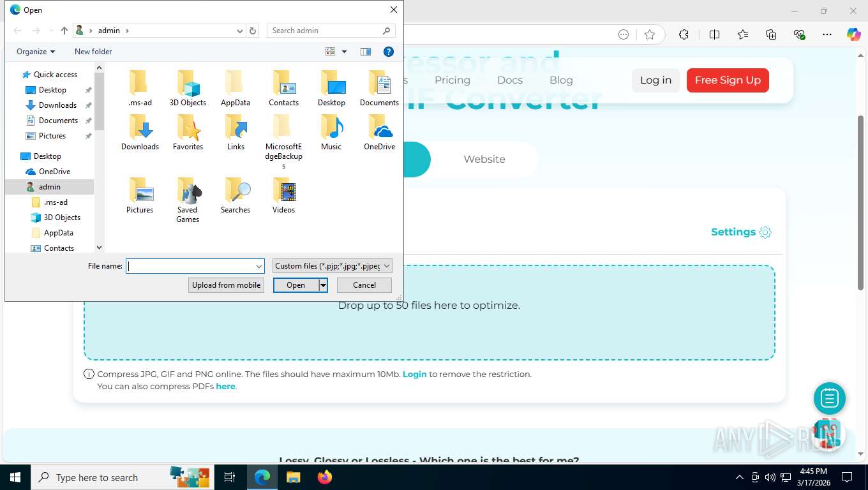Click the Search admin input box

[x=325, y=31]
